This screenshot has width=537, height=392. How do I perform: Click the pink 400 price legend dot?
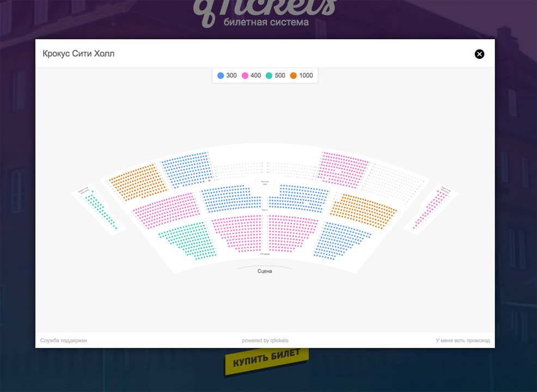click(245, 76)
